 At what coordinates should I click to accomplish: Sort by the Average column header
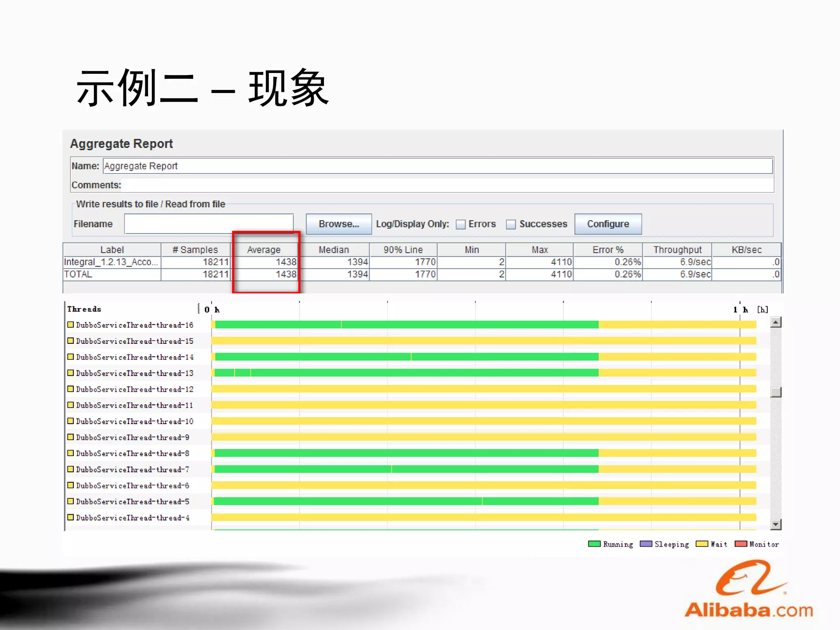[264, 249]
